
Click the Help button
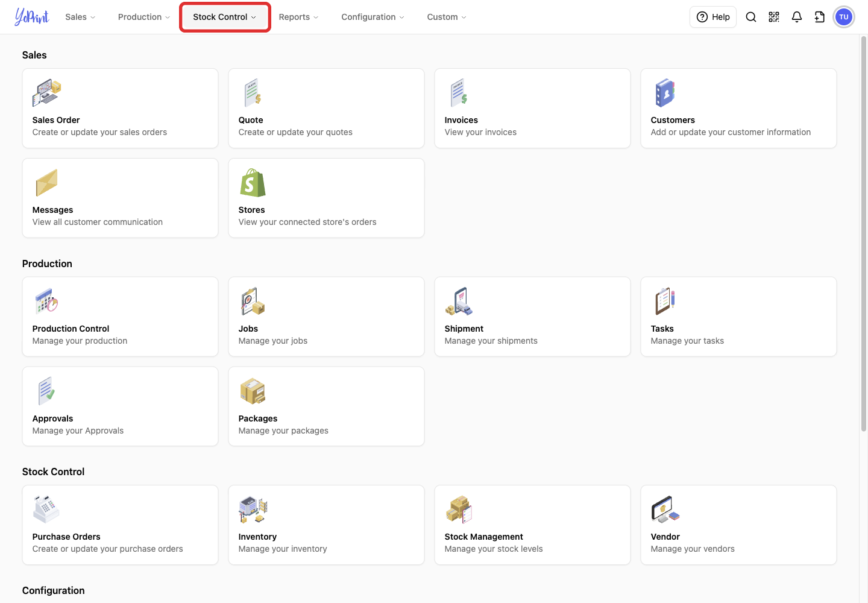coord(713,17)
